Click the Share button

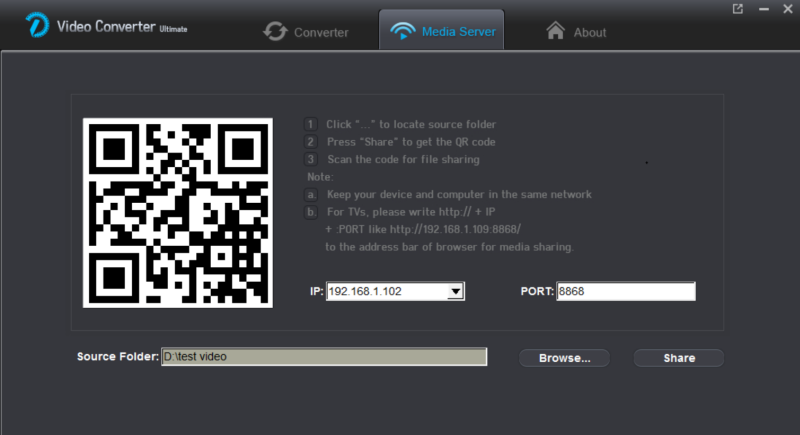pyautogui.click(x=679, y=358)
